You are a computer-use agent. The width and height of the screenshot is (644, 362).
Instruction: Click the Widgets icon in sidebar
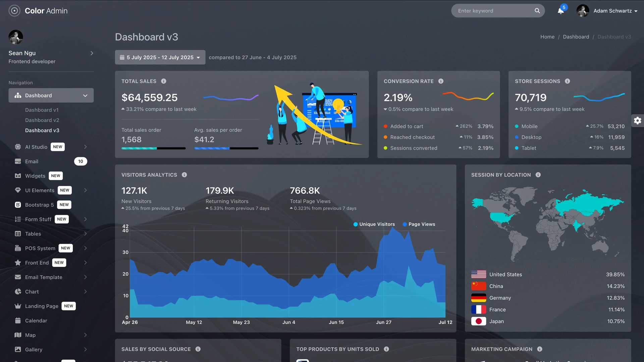[18, 176]
